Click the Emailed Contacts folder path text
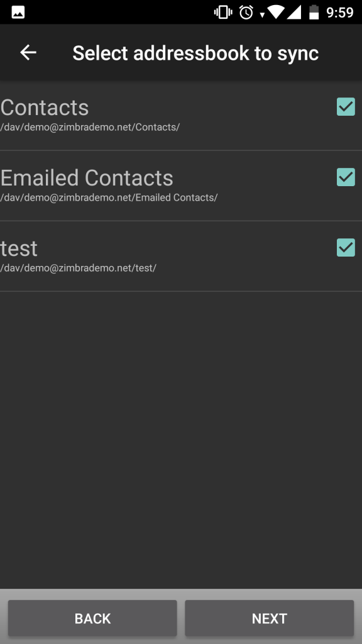The image size is (362, 644). 108,197
